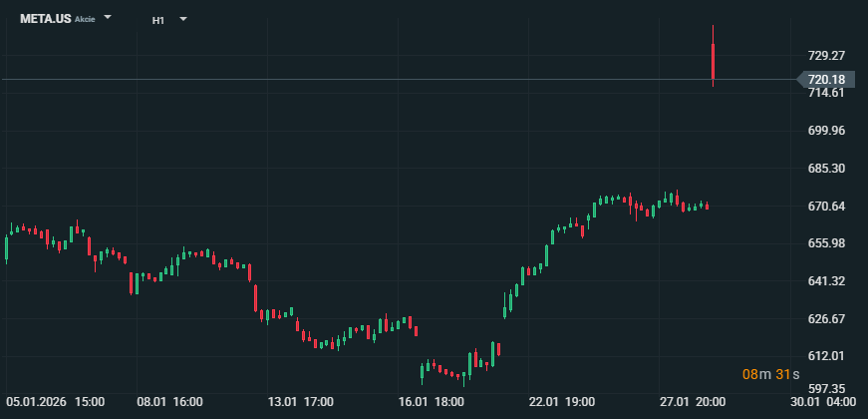Click the 16.01 18:00 time label
Image resolution: width=868 pixels, height=419 pixels.
tap(432, 402)
